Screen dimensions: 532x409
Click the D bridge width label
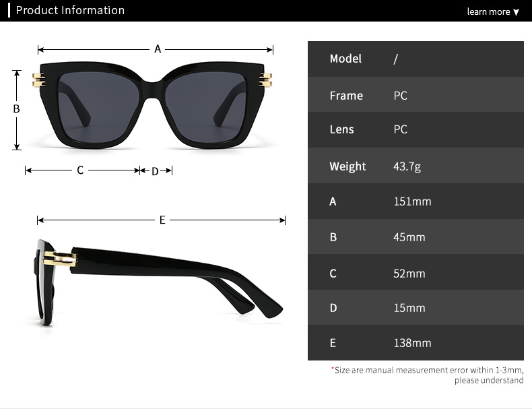(155, 171)
